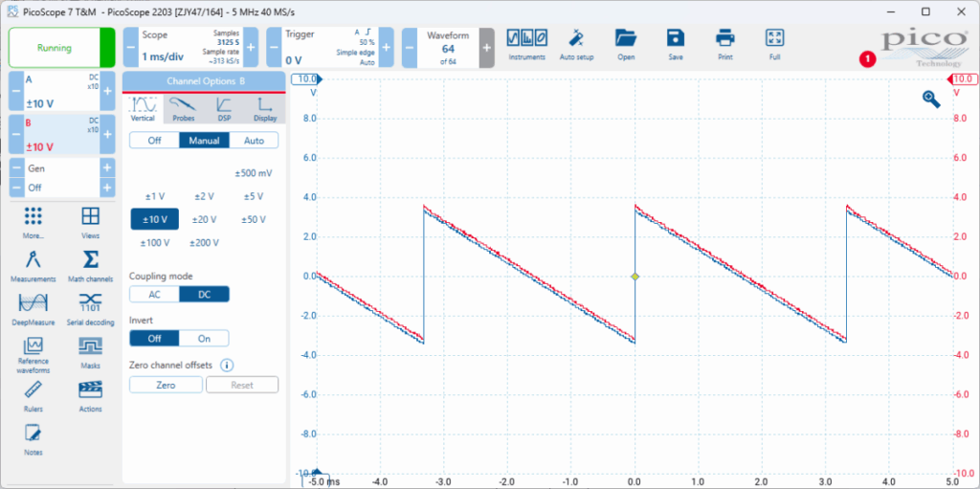Decrease channel B range with minus

tap(16, 134)
